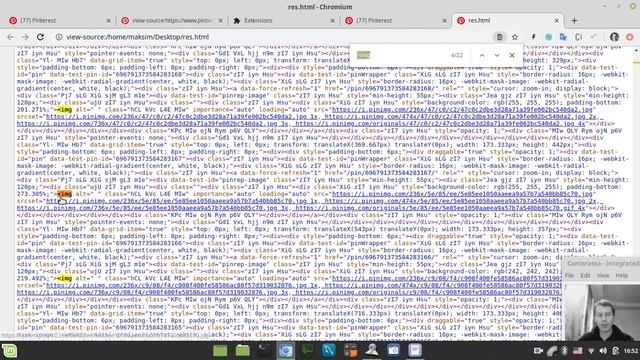
Task: Open 5e85ee1050aaeea9 236x src jpg link
Action: click(462, 194)
